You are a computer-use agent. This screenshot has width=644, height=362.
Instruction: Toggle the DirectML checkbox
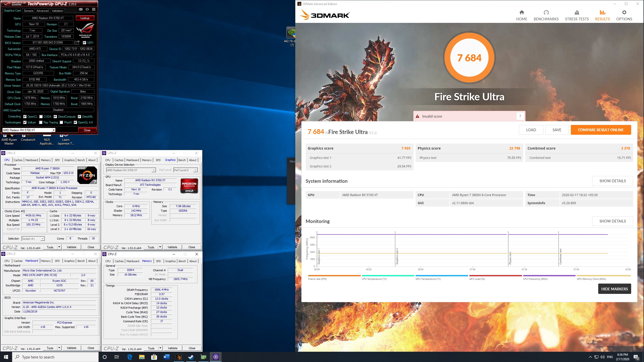click(x=79, y=116)
